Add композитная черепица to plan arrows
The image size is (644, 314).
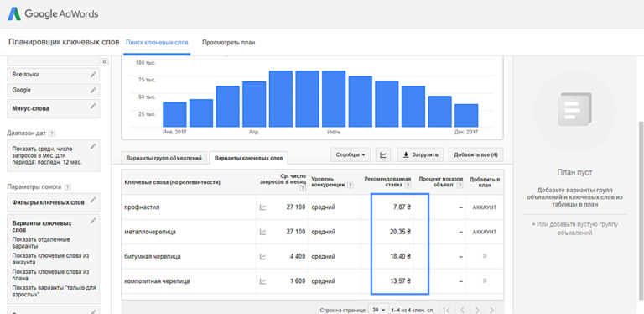pos(485,280)
